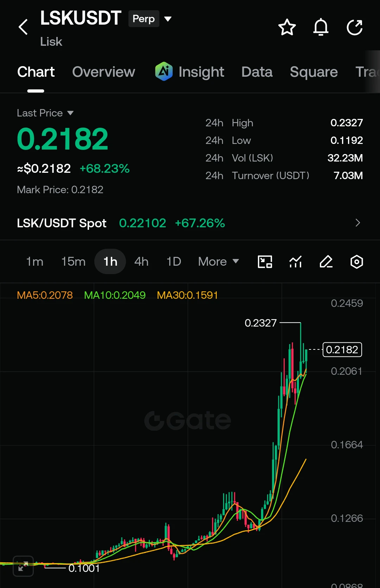This screenshot has width=380, height=588.
Task: Tap the +68.23% change value
Action: pos(104,169)
